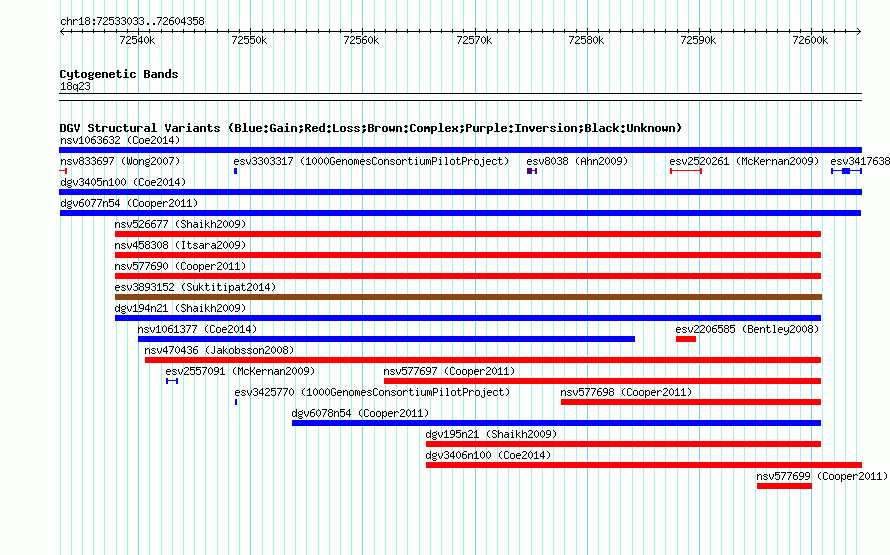This screenshot has width=890, height=555.
Task: Click the 72540k ruler tick label
Action: 137,40
